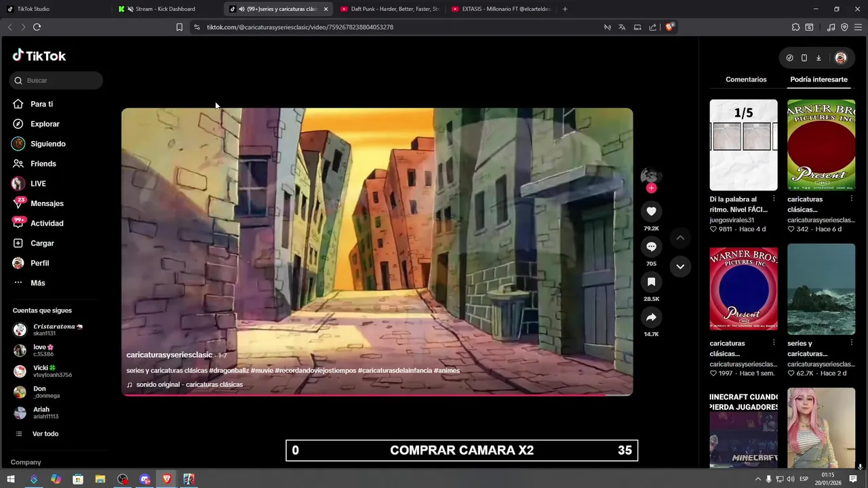Viewport: 868px width, 488px height.
Task: Expand Ver todo followed accounts
Action: pyautogui.click(x=45, y=434)
